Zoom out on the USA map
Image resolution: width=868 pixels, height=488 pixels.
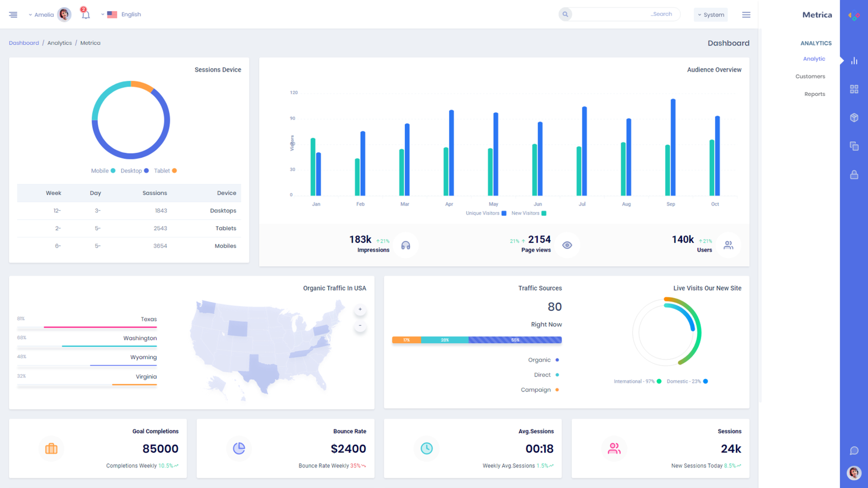360,326
